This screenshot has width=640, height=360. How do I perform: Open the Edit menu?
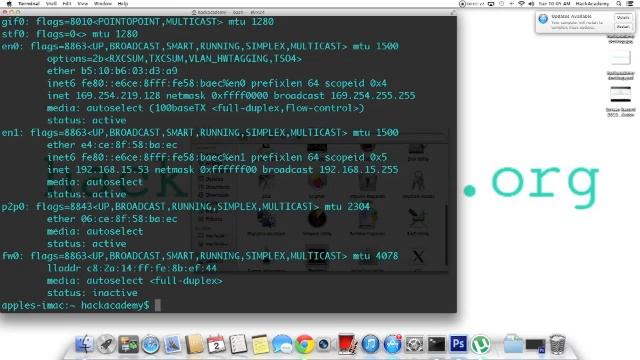67,4
